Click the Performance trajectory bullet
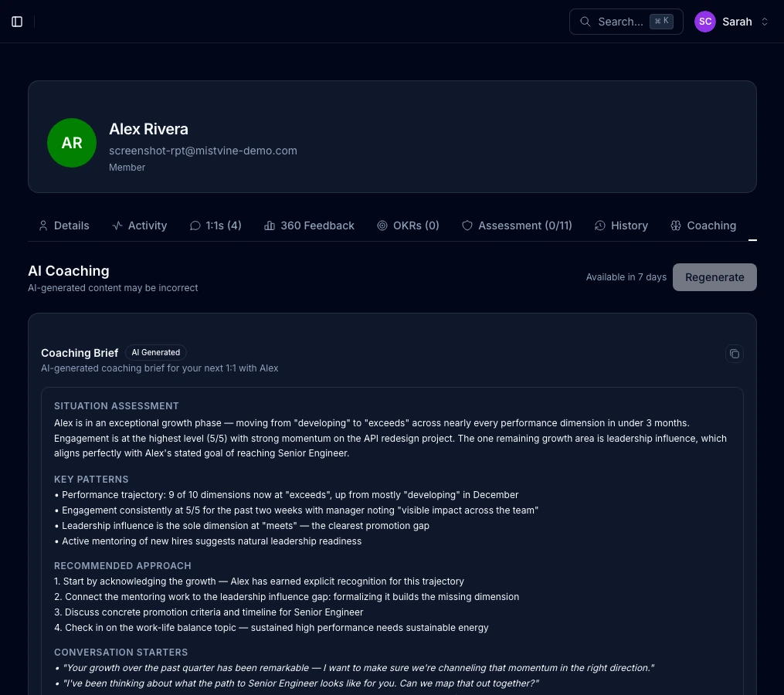The image size is (784, 695). point(287,495)
